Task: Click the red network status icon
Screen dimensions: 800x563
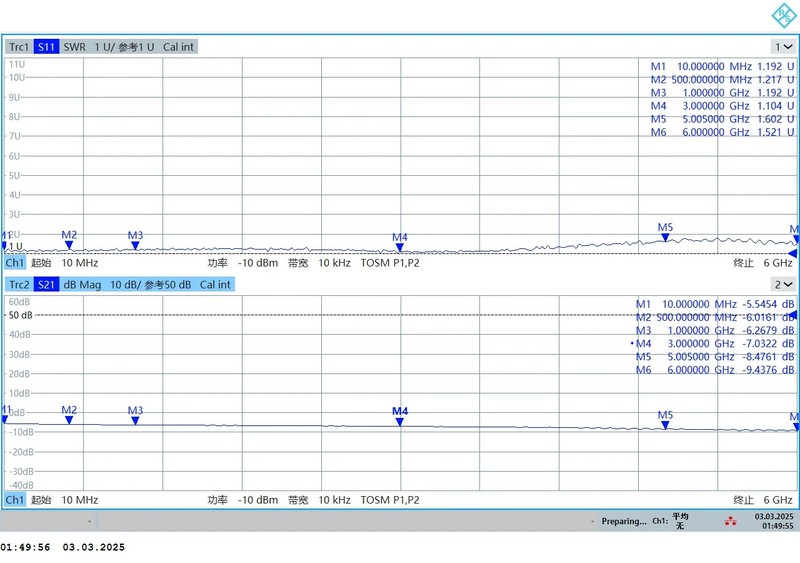Action: [x=730, y=521]
